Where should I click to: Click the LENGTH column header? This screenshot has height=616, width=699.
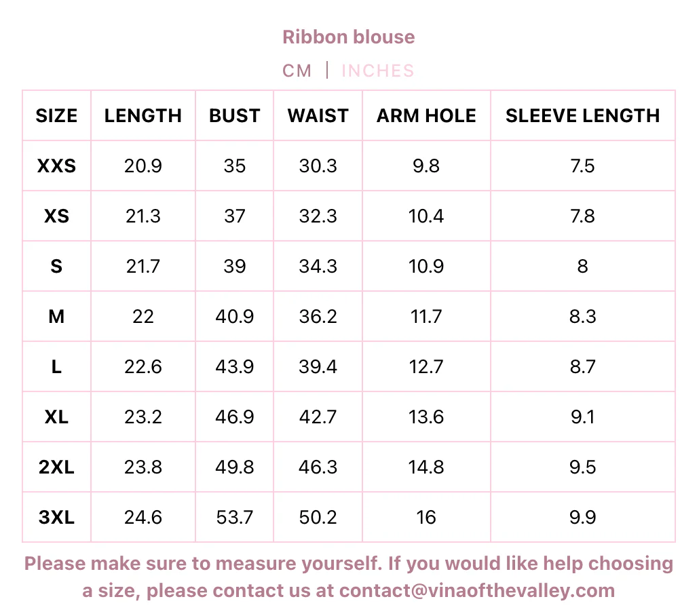[143, 115]
